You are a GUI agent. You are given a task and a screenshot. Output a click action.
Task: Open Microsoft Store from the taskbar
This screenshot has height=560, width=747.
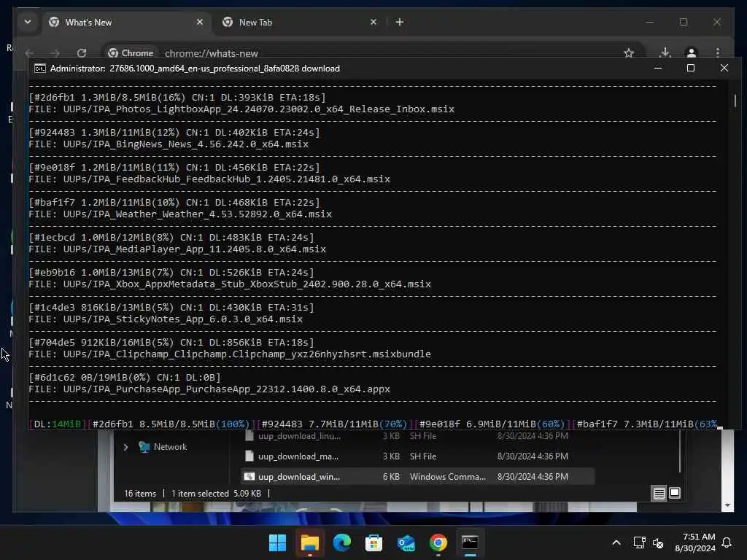click(373, 542)
